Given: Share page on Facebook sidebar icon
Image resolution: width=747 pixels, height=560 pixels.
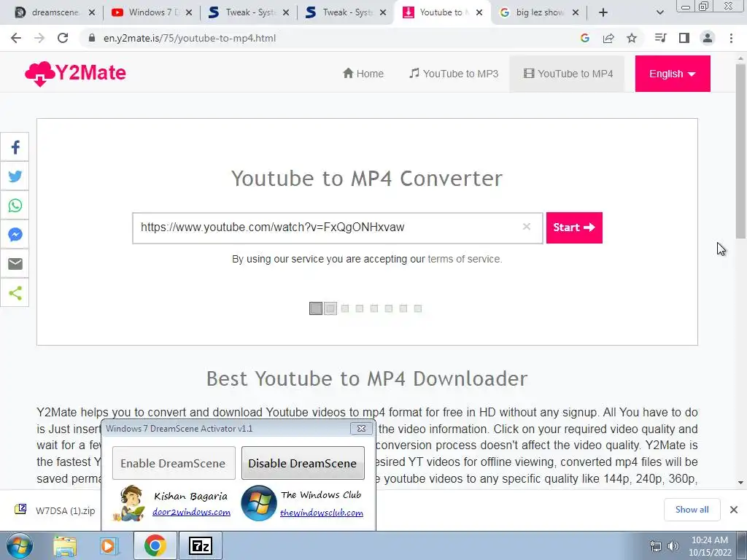Looking at the screenshot, I should coord(15,147).
